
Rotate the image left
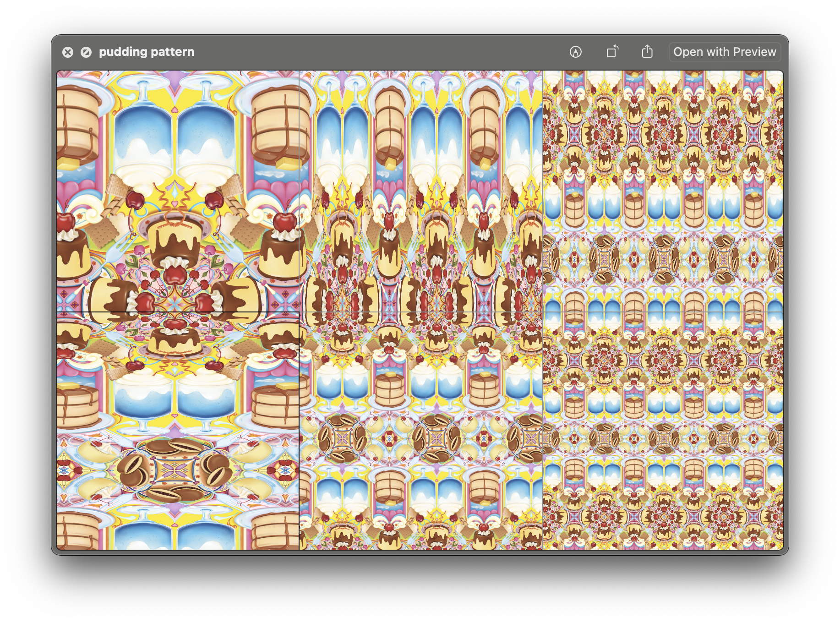click(612, 52)
